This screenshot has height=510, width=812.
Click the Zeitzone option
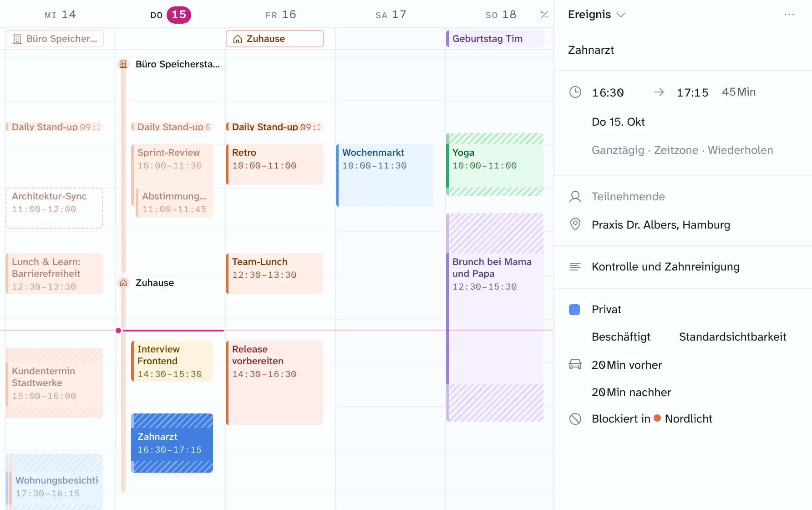coord(676,150)
